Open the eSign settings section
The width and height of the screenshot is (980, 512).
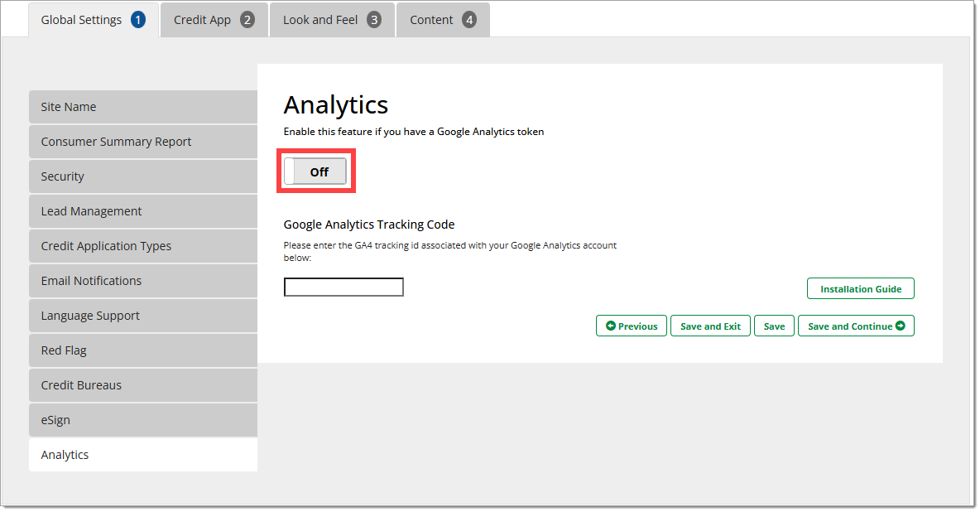142,420
